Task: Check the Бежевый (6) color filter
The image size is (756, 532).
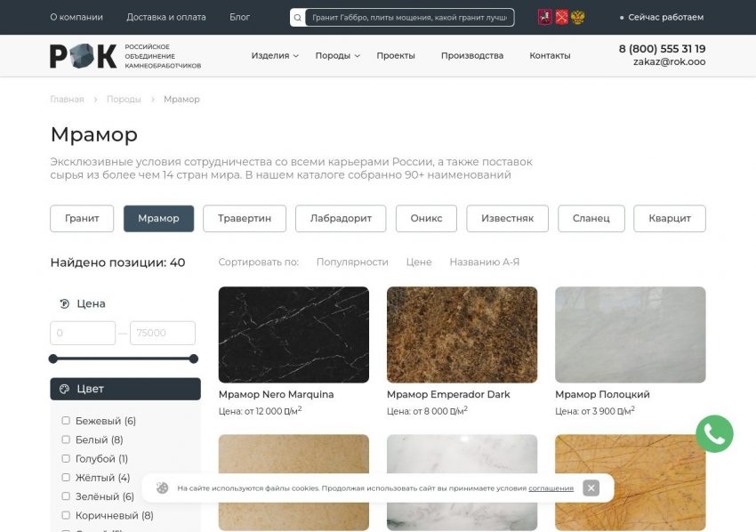Action: [x=66, y=421]
